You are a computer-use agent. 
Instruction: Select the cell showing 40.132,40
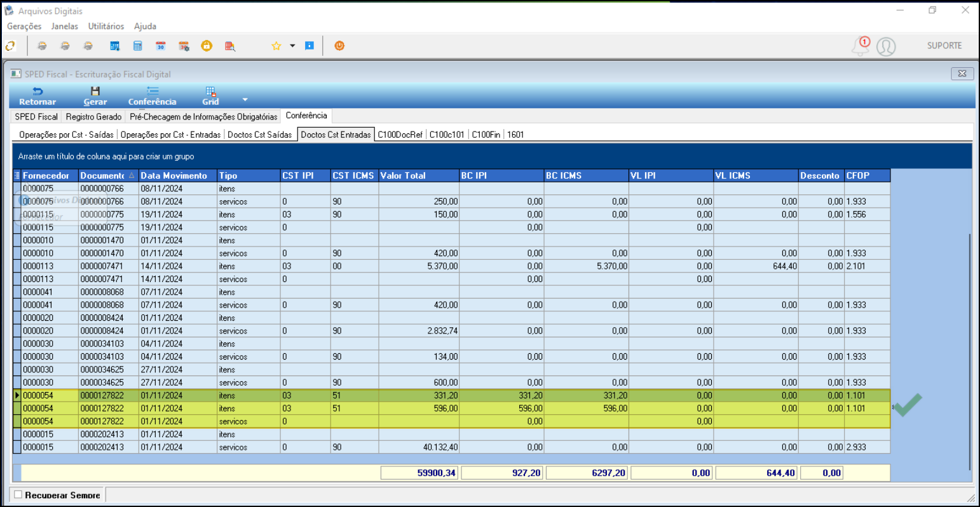coord(419,447)
